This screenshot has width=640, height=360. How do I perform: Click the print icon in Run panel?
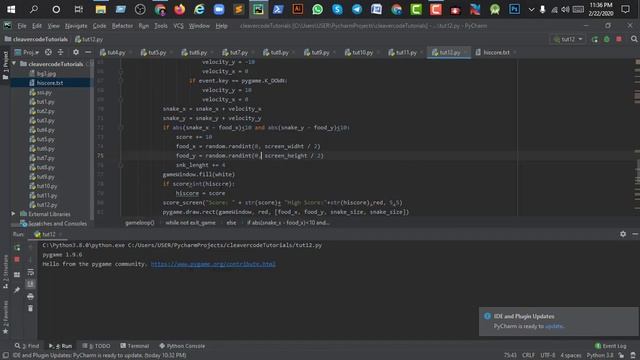[31, 296]
